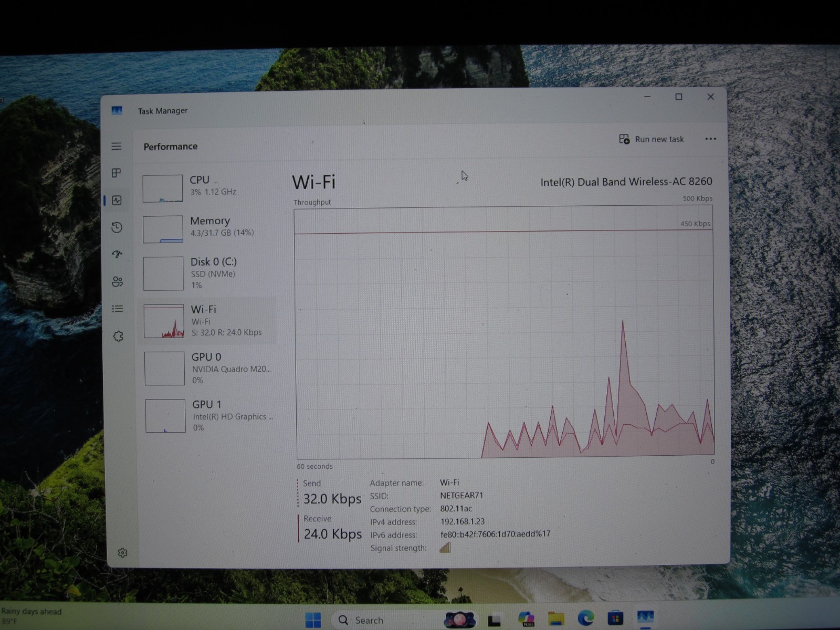
Task: Open Microsoft Store from the taskbar
Action: click(x=615, y=618)
